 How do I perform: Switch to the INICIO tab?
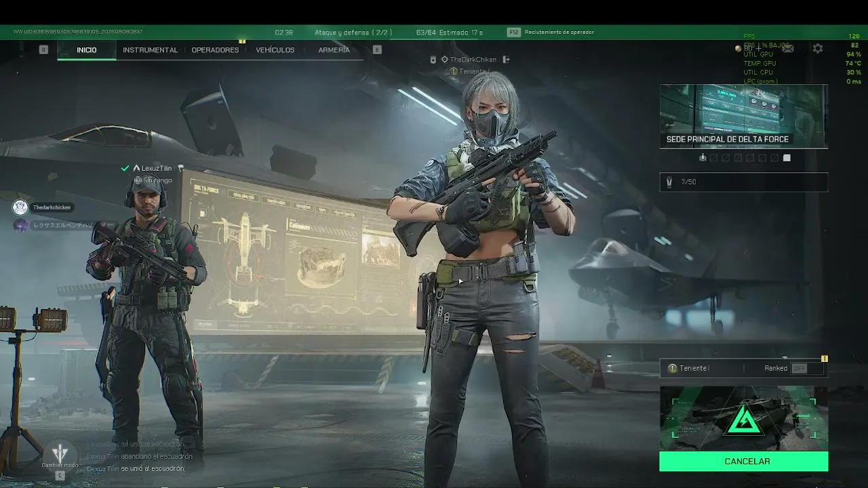click(87, 49)
